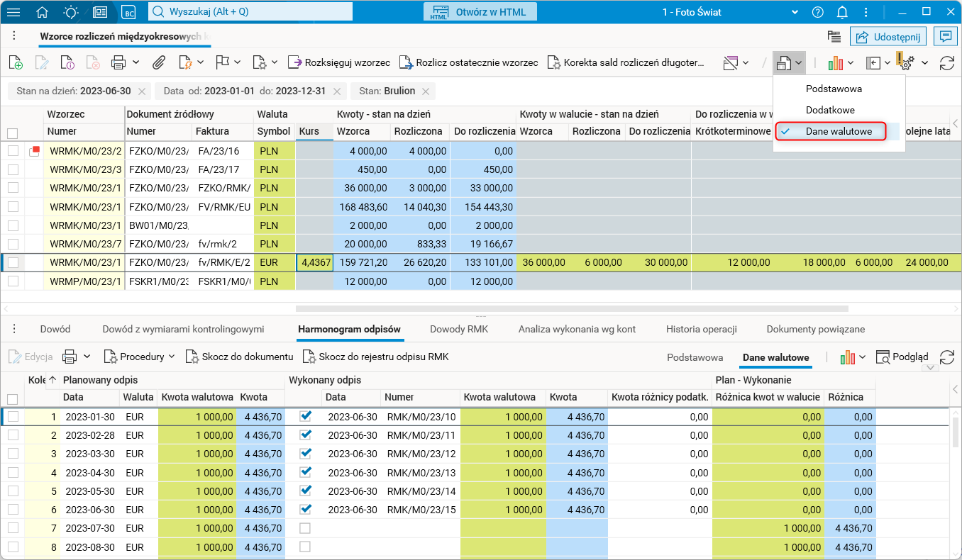Open the hamburger navigation menu
The image size is (962, 560).
click(x=14, y=12)
